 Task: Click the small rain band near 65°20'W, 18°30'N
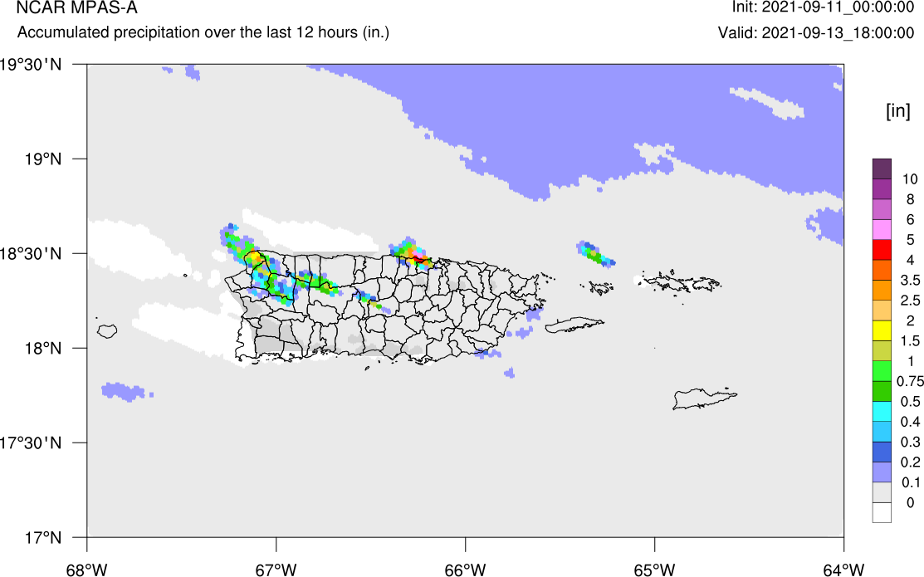[x=596, y=253]
